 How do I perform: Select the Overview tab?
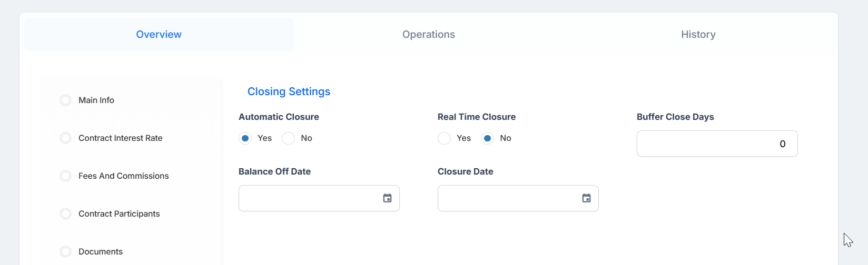[159, 34]
